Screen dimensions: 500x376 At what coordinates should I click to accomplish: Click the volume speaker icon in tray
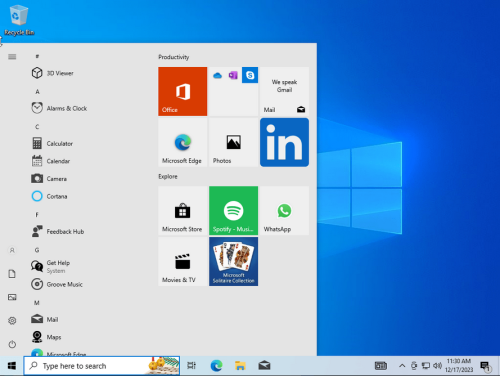437,366
